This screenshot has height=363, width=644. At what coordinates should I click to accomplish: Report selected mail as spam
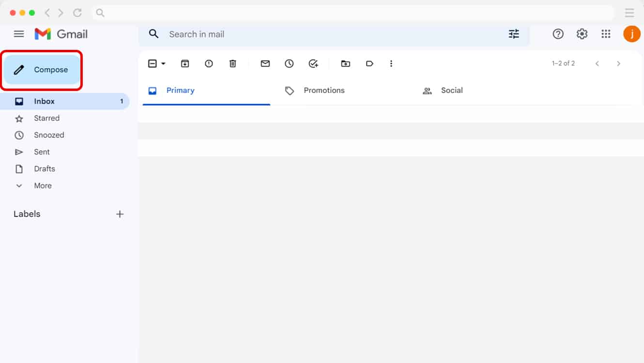point(209,63)
